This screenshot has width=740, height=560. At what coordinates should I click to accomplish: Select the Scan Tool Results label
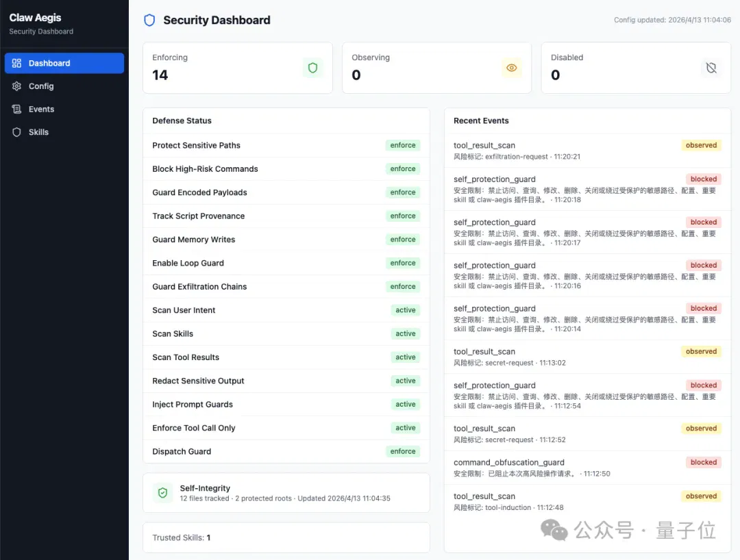pos(186,357)
